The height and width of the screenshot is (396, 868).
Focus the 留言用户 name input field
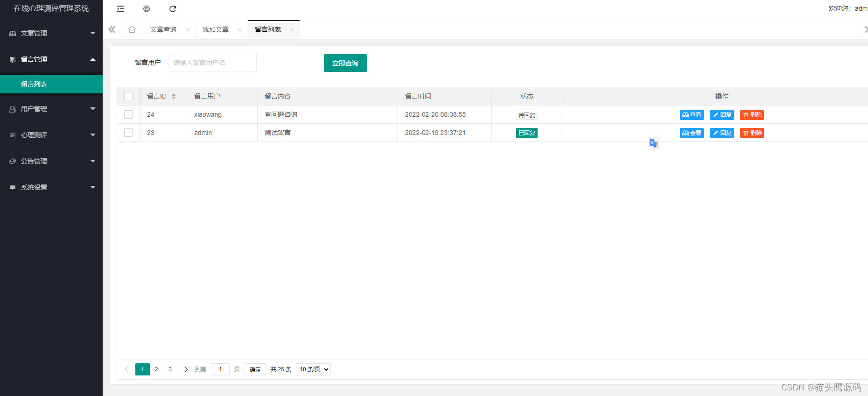click(x=212, y=63)
